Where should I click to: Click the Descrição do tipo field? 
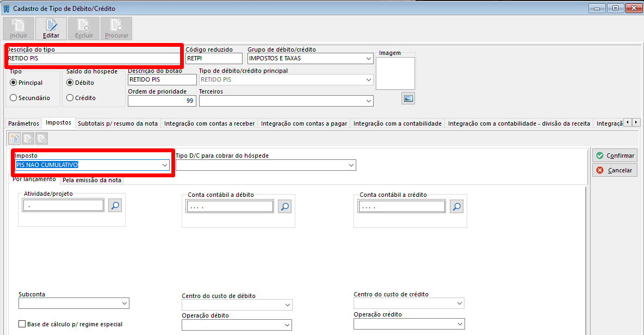coord(94,58)
